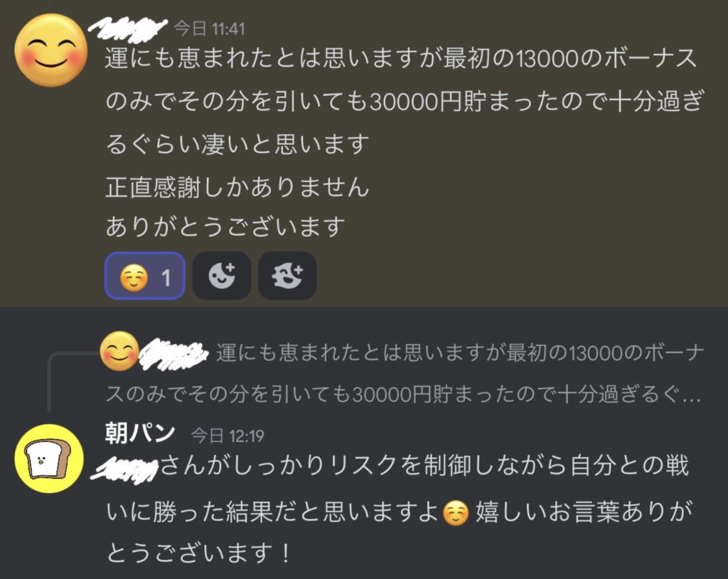Click the add super reaction burst icon
This screenshot has width=728, height=579.
(x=287, y=276)
